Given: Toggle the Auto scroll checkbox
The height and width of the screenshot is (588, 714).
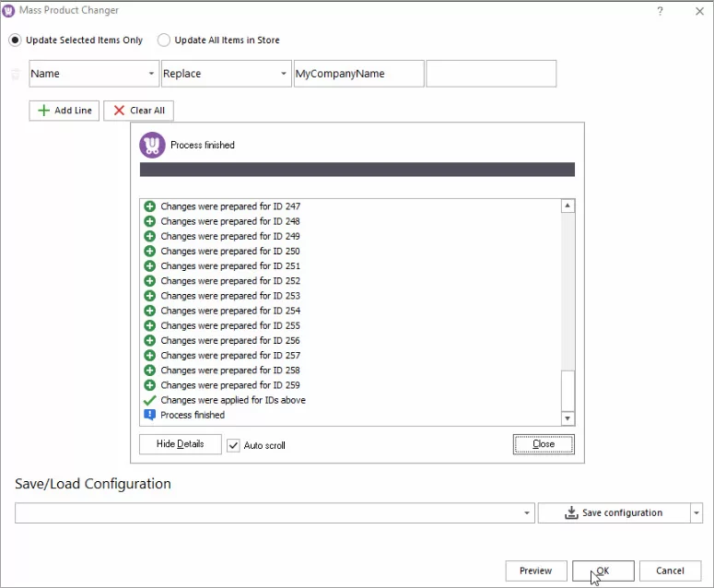Looking at the screenshot, I should 233,445.
